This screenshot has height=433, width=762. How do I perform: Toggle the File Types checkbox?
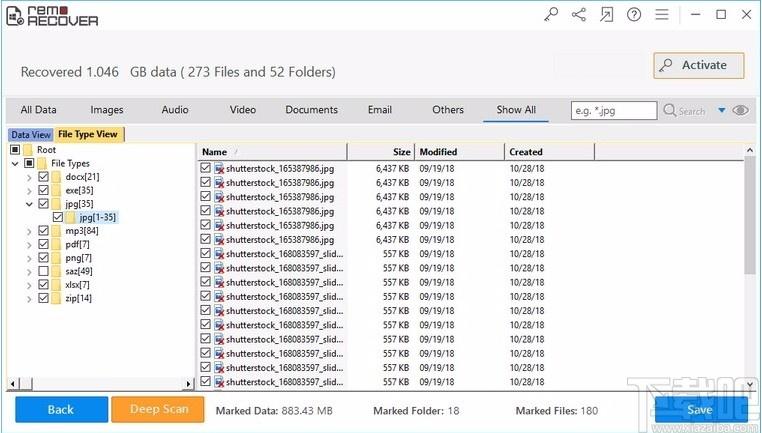(29, 163)
